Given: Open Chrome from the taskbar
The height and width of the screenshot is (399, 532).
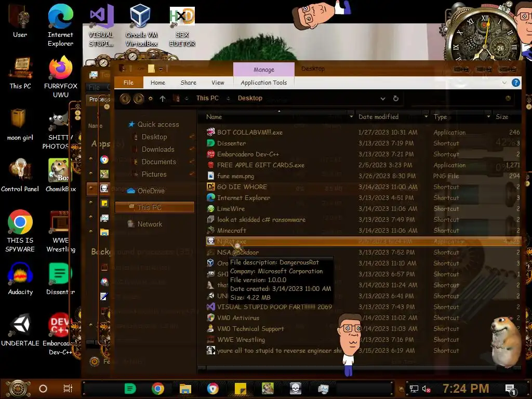Looking at the screenshot, I should 158,389.
